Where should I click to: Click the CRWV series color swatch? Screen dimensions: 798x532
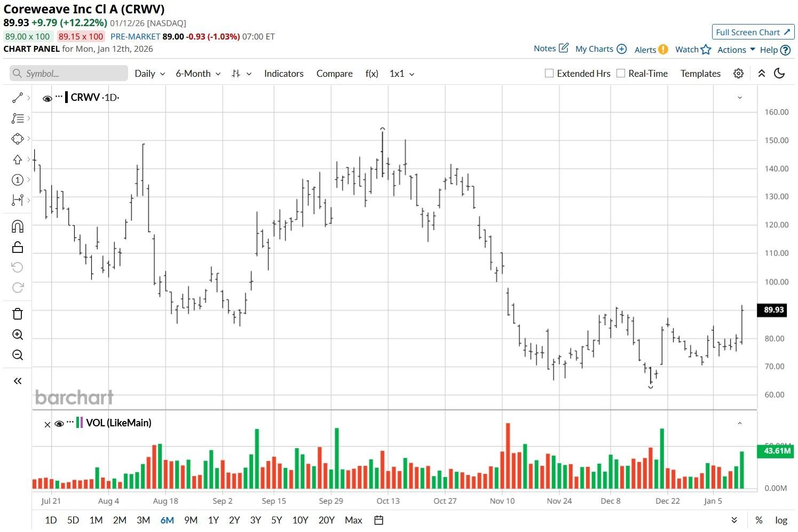click(x=66, y=97)
